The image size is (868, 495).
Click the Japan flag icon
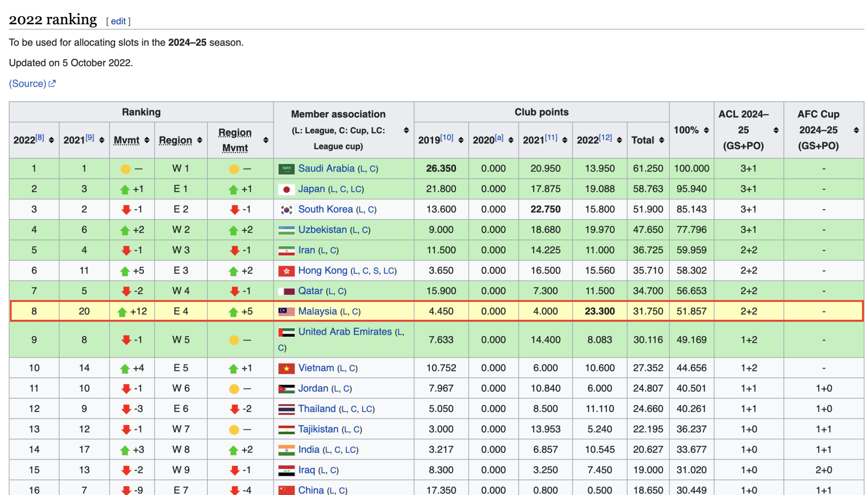tap(286, 189)
